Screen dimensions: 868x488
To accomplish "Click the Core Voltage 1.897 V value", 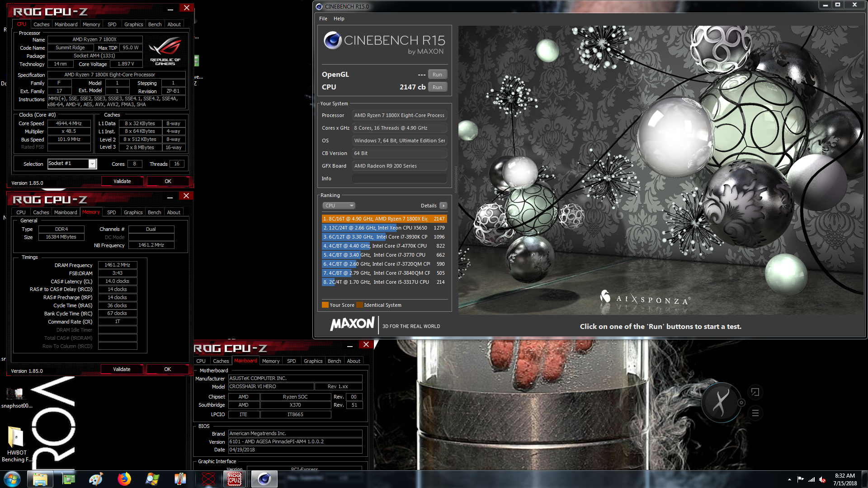I will tap(126, 64).
